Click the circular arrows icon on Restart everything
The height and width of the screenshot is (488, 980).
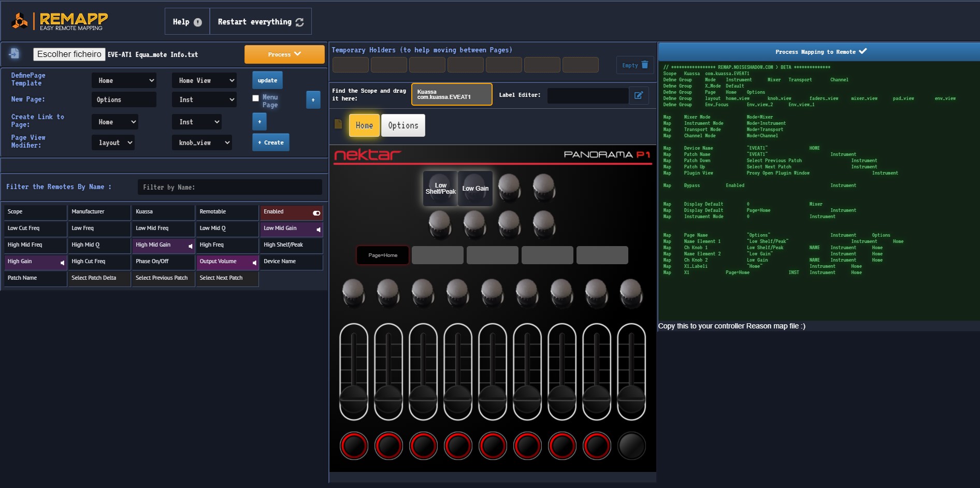click(299, 22)
